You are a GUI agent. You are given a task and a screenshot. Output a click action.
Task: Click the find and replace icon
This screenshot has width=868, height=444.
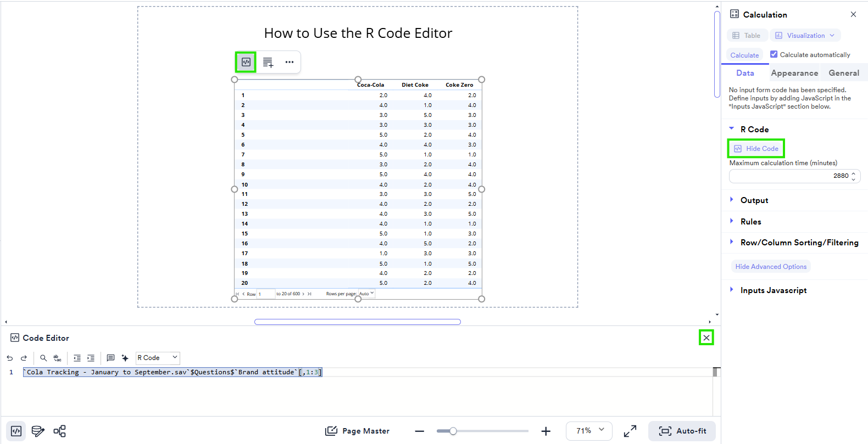[x=58, y=358]
